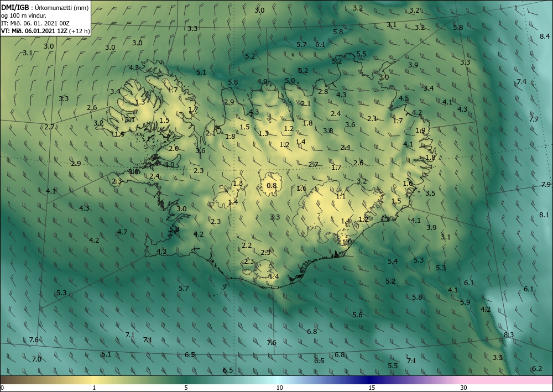
Task: Click the 'VT: Mið. 06.01.2021 12Z (+12 h)' line
Action: (x=45, y=31)
